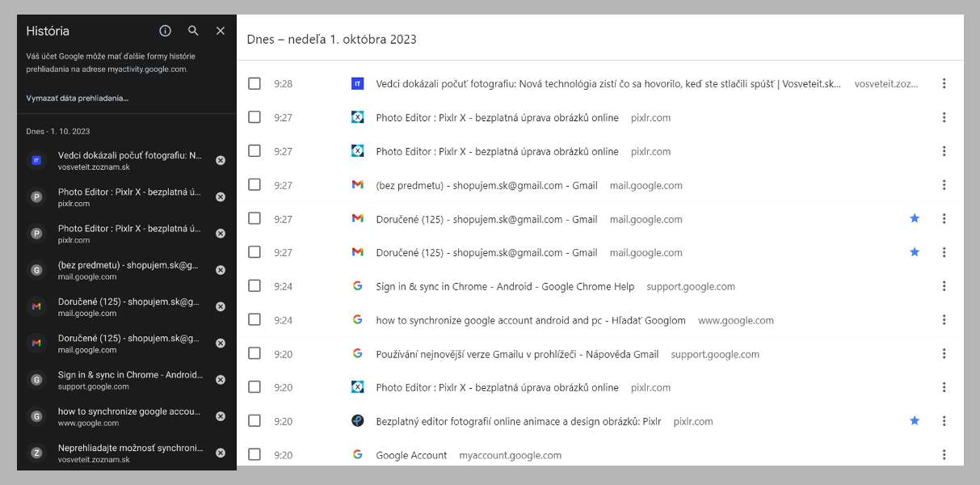The width and height of the screenshot is (980, 485).
Task: Remove 'Sign in & sync' entry from side panel
Action: tap(221, 380)
